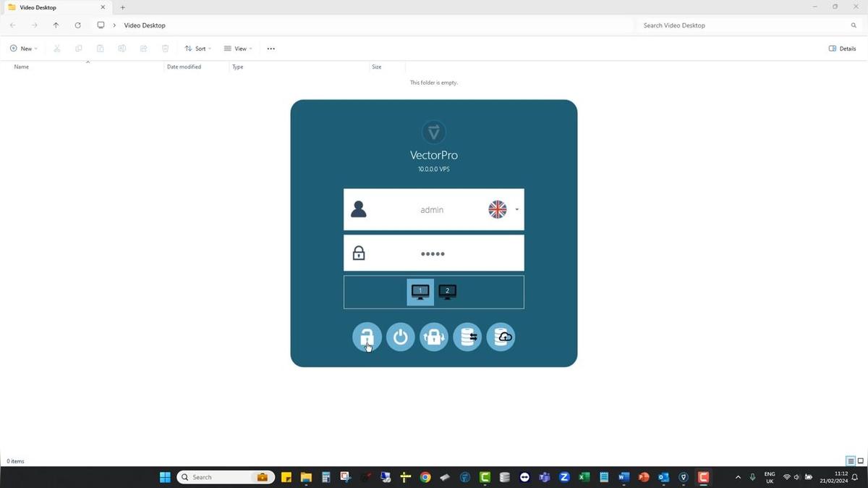Click the VectorPro logo emblem
The width and height of the screenshot is (868, 488).
[433, 132]
